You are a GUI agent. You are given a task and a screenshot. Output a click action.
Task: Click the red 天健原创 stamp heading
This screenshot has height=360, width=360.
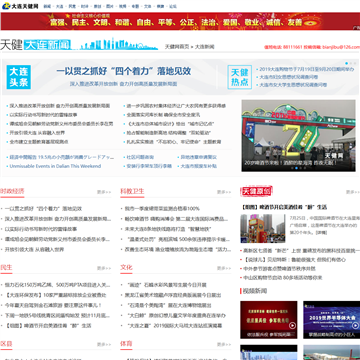[x=256, y=191]
